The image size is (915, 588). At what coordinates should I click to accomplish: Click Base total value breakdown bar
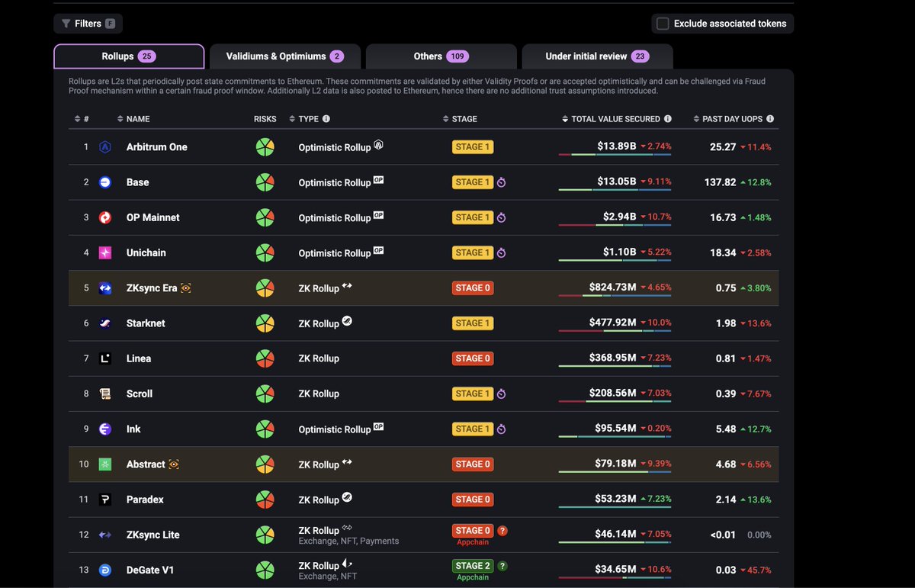[x=615, y=190]
